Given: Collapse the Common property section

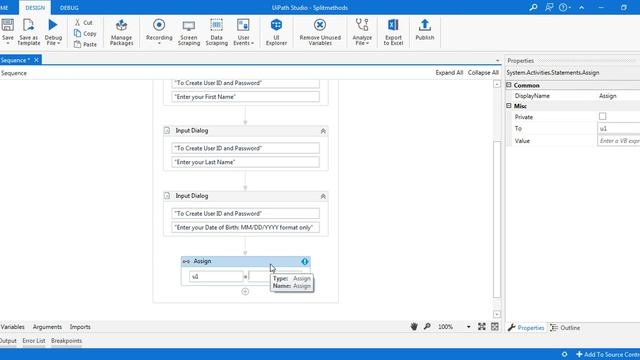Looking at the screenshot, I should pyautogui.click(x=509, y=85).
